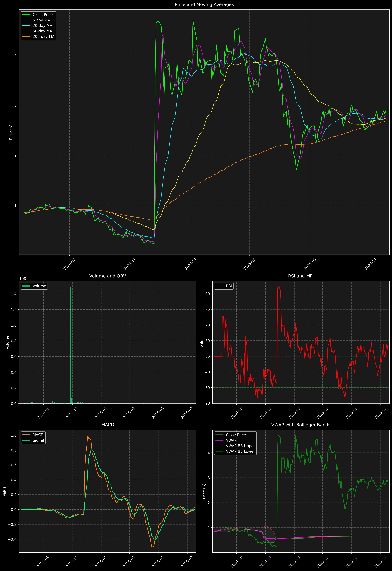
Task: Click the '30' y-axis tick on RSI chart
Action: [x=208, y=388]
